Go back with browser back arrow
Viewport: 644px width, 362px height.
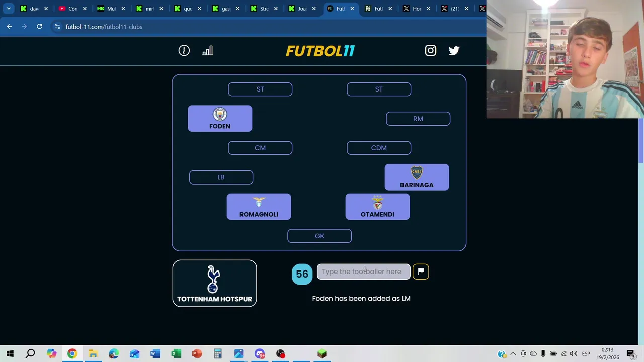[9, 26]
